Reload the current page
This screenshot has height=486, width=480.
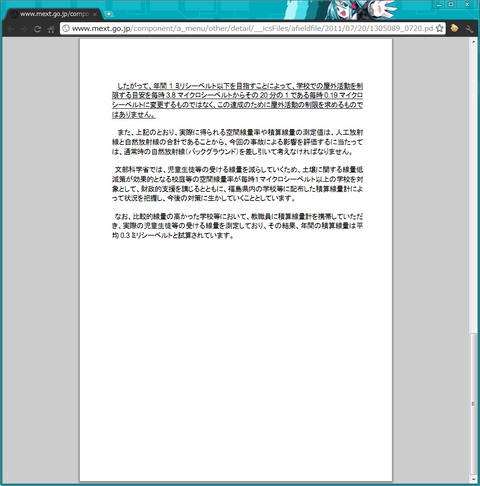[x=37, y=29]
